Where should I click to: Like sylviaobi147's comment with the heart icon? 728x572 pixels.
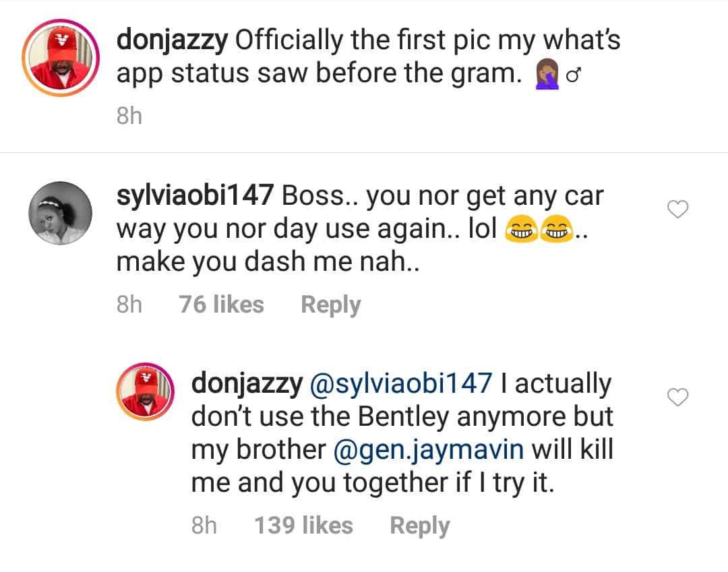coord(677,210)
